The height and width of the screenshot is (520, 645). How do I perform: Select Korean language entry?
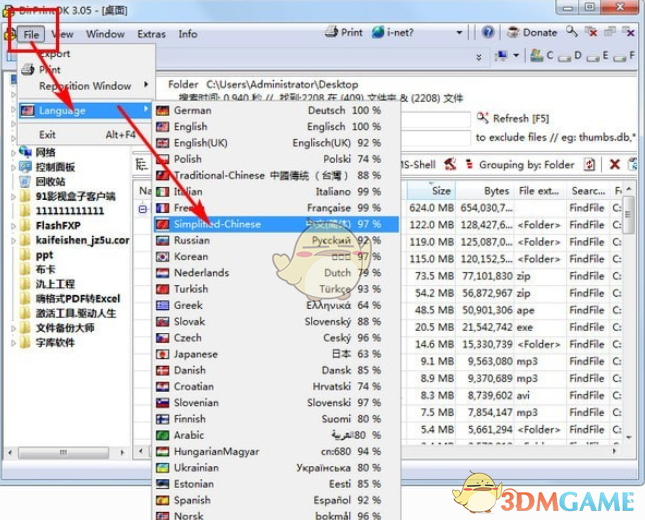pos(275,256)
